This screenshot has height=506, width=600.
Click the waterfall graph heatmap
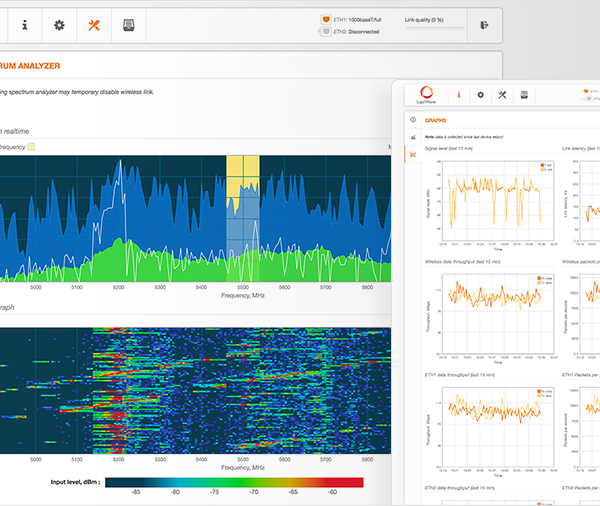tap(196, 390)
